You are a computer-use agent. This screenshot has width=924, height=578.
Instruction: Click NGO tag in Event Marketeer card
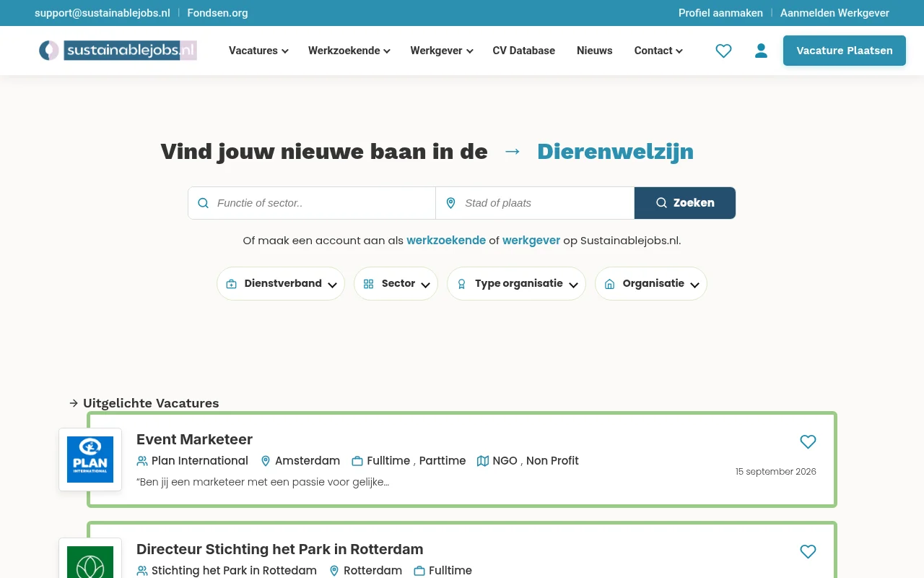505,461
